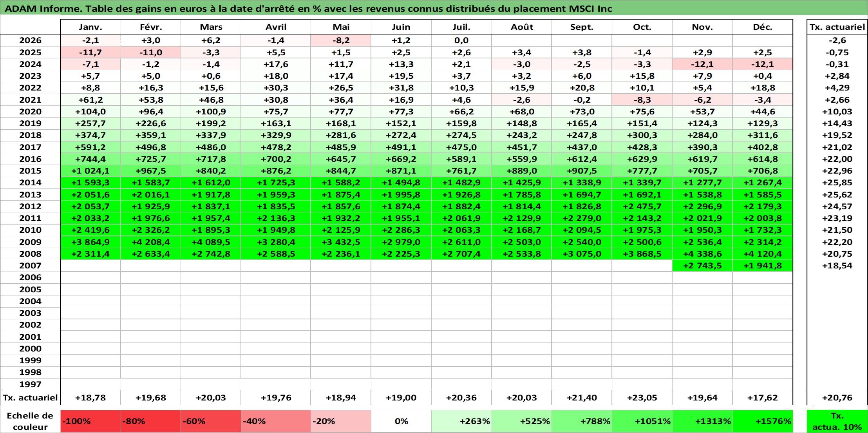Screen dimensions: 868x433
Task: Click cell +1 024,1 for Janv. 2015
Action: point(90,171)
